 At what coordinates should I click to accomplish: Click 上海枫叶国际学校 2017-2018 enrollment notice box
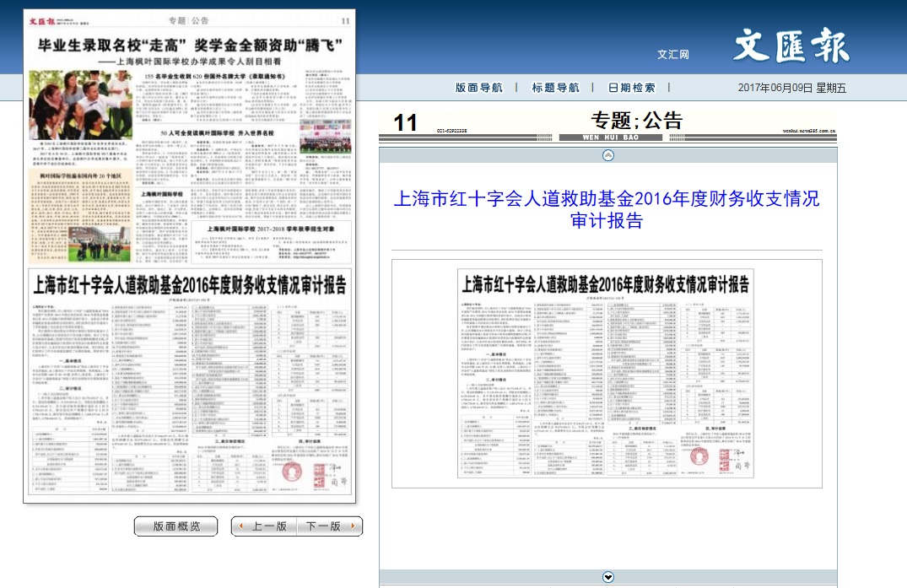click(271, 241)
